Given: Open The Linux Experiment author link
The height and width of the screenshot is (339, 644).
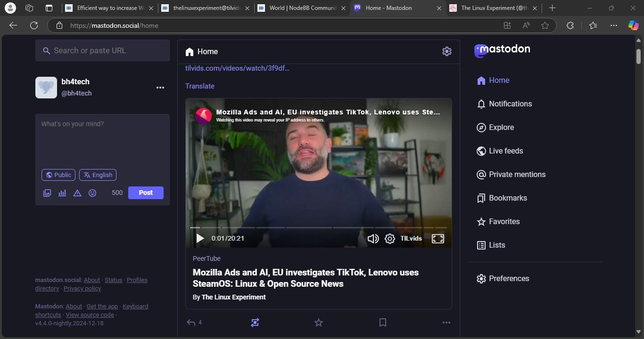Looking at the screenshot, I should click(x=233, y=297).
